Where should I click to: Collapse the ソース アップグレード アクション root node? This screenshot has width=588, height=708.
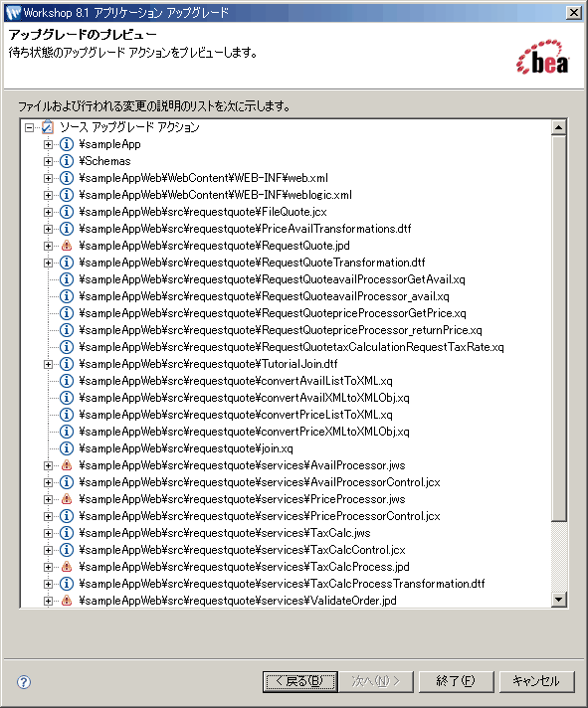point(30,128)
